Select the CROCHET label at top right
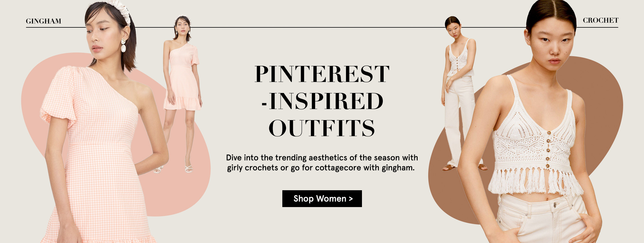The image size is (644, 243). pyautogui.click(x=600, y=20)
